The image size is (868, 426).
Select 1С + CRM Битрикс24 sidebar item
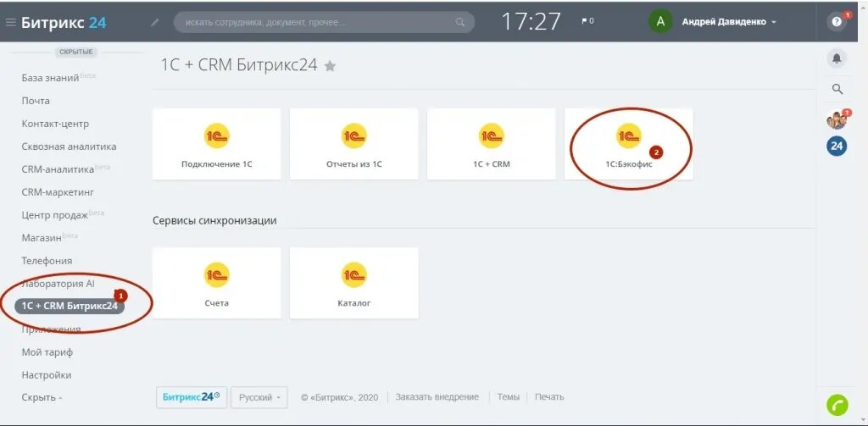tap(70, 306)
